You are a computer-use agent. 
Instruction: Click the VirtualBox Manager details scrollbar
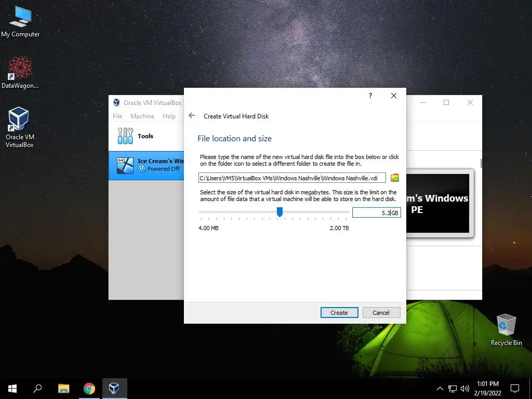481,163
